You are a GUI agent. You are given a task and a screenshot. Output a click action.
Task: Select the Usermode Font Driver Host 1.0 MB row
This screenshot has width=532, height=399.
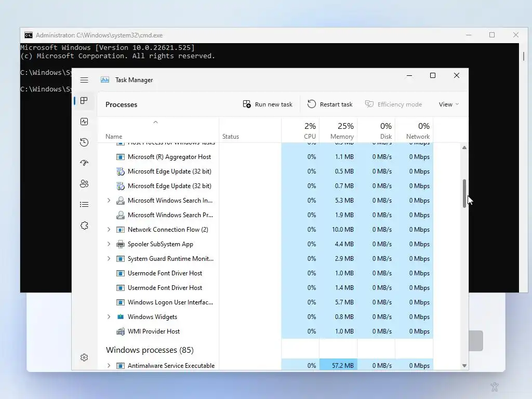click(x=265, y=273)
